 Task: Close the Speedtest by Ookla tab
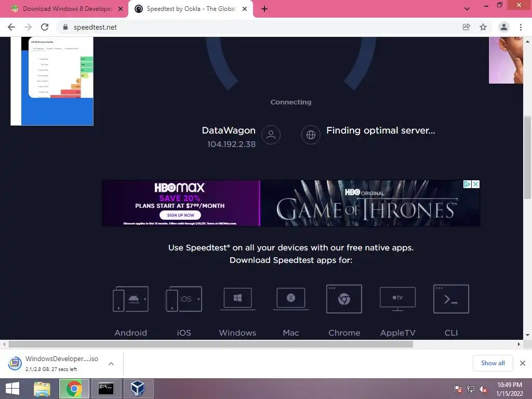245,9
